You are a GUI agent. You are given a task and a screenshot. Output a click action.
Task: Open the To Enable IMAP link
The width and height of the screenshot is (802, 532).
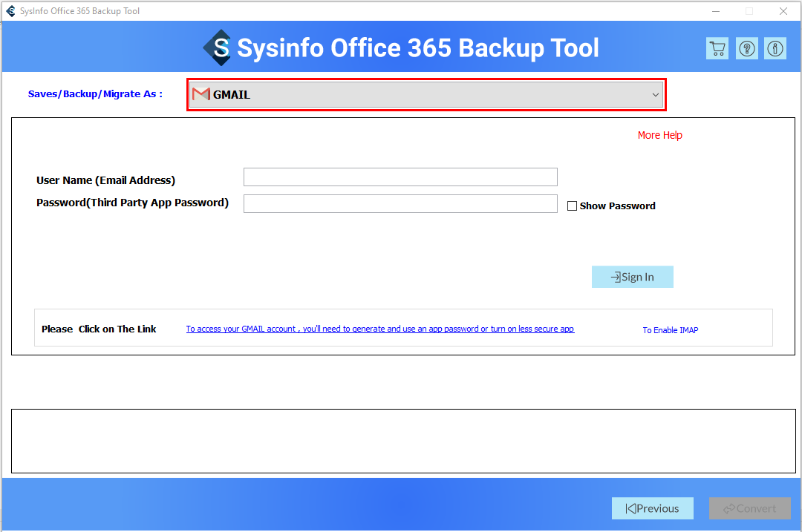click(670, 330)
